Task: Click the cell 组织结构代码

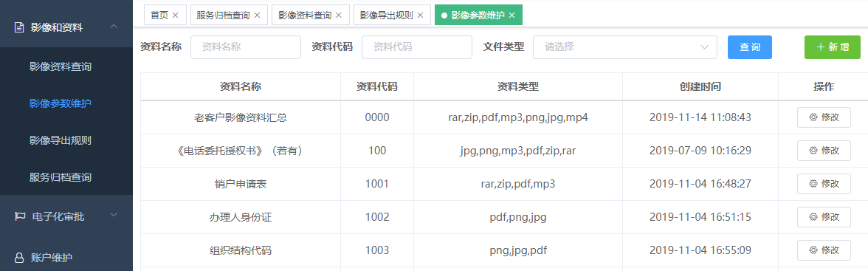Action: 241,250
